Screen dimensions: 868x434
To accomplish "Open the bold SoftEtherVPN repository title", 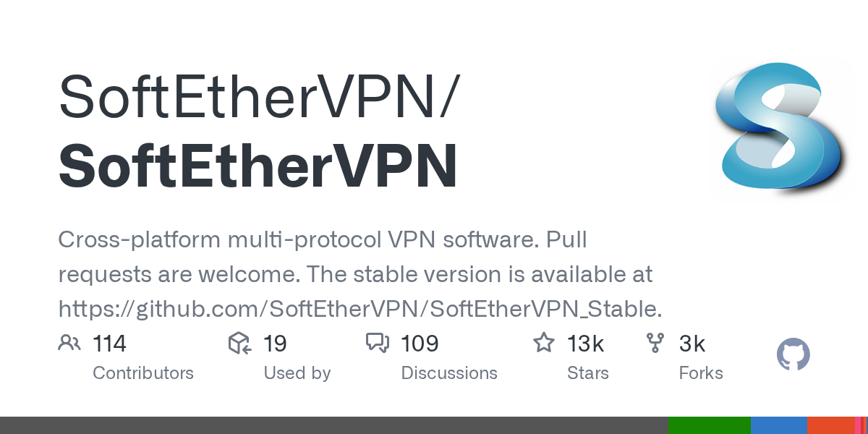I will point(258,166).
